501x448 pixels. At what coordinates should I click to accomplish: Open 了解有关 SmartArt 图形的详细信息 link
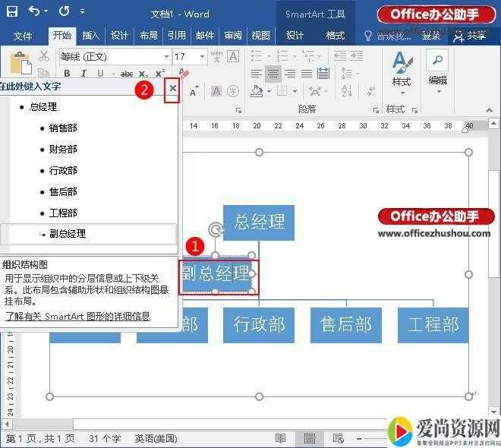click(x=77, y=316)
